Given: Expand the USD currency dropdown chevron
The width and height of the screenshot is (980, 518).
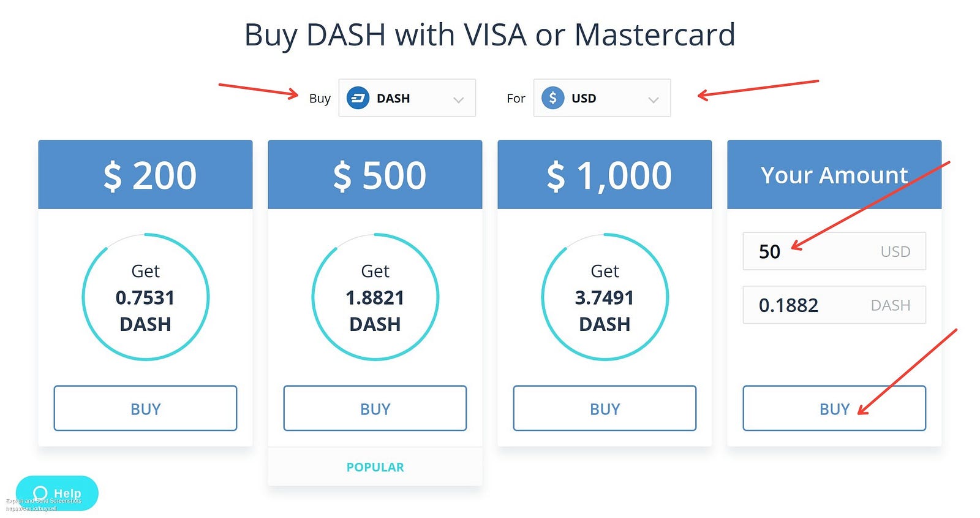Looking at the screenshot, I should click(x=654, y=100).
